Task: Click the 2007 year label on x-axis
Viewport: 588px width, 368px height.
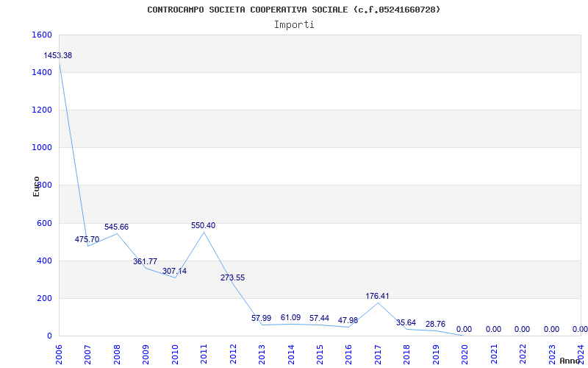Action: 87,355
